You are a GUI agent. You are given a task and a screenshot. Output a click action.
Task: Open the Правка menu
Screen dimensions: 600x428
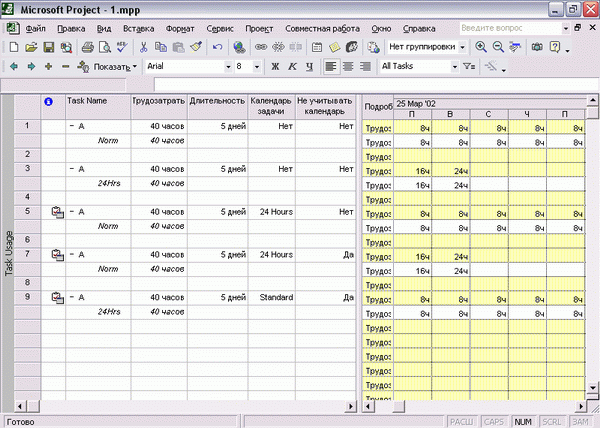pos(71,29)
